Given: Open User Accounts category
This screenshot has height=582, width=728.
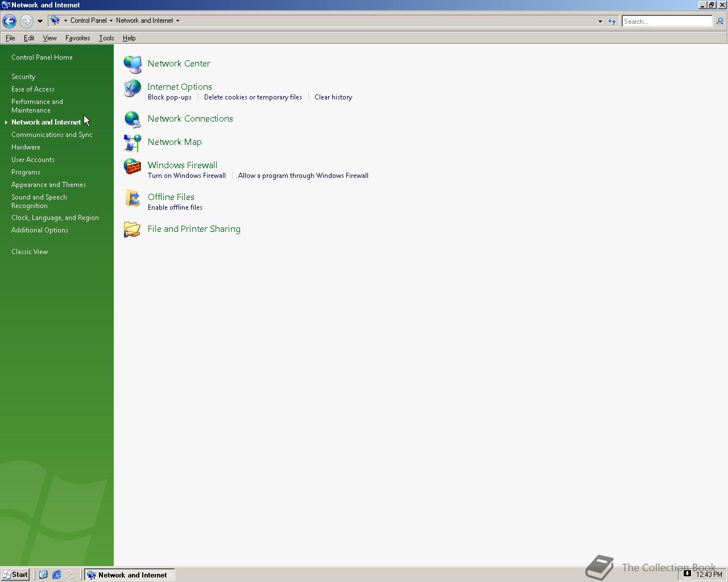Looking at the screenshot, I should click(x=33, y=160).
